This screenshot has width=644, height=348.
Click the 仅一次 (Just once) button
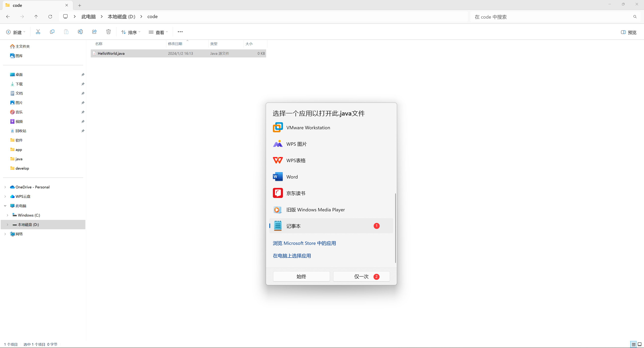tap(361, 276)
